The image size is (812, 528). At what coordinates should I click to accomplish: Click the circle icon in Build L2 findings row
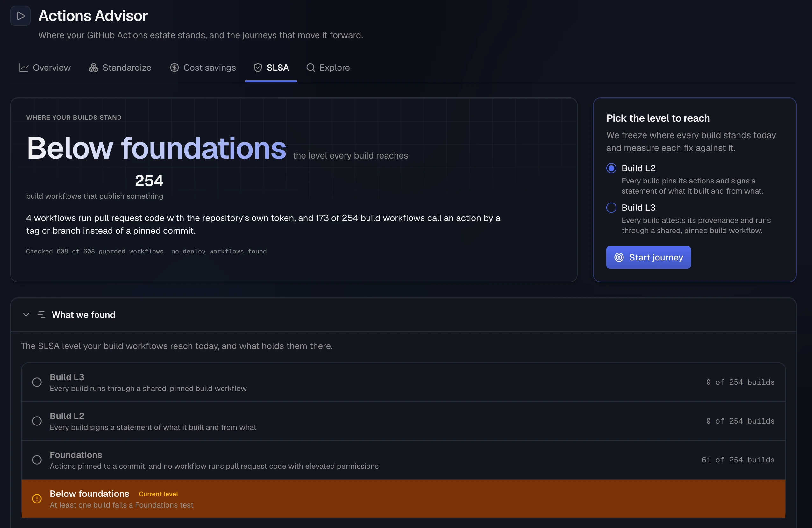point(37,421)
